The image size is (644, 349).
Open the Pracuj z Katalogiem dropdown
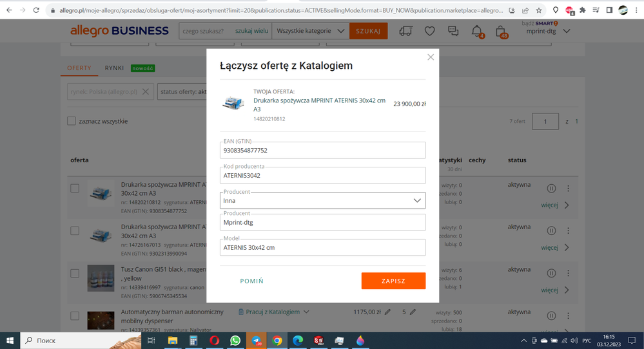point(273,312)
